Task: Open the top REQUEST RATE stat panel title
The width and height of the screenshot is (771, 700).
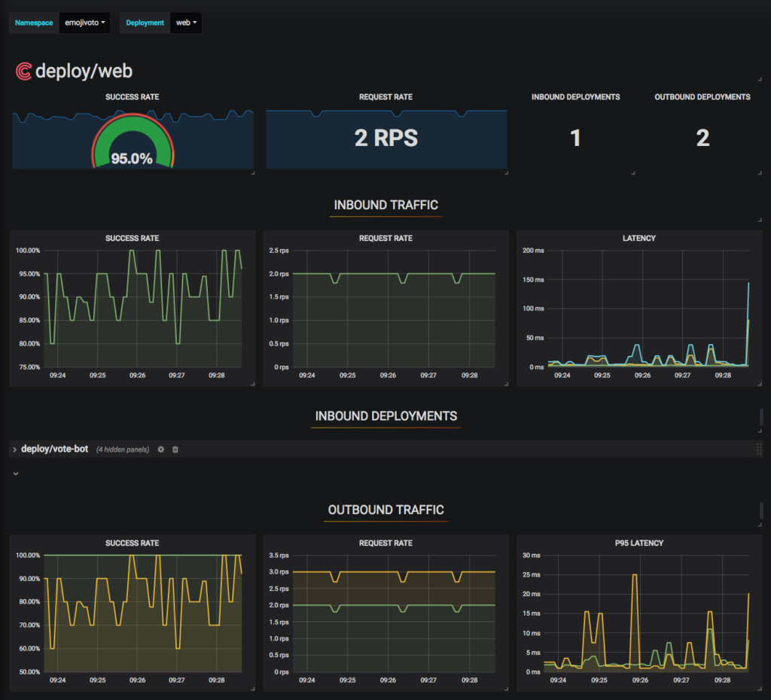Action: click(385, 97)
